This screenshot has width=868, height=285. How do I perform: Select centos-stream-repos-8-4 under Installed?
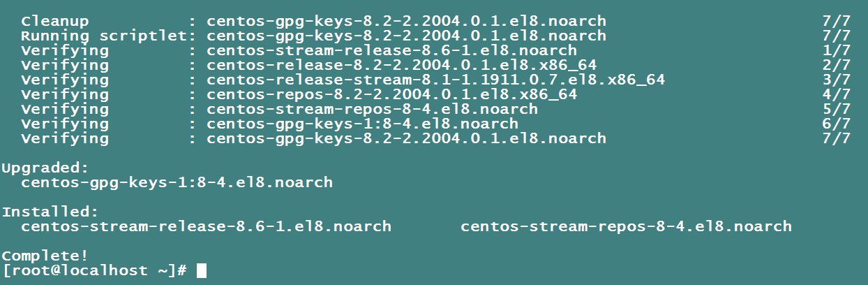626,226
